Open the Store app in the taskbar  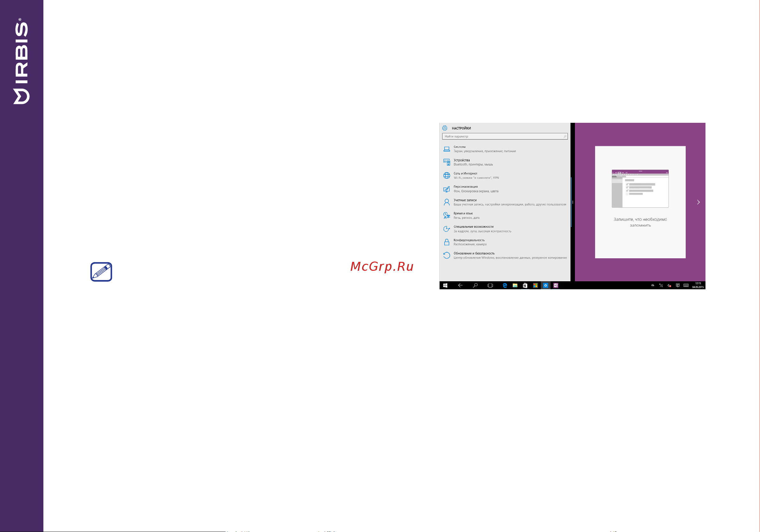point(525,285)
